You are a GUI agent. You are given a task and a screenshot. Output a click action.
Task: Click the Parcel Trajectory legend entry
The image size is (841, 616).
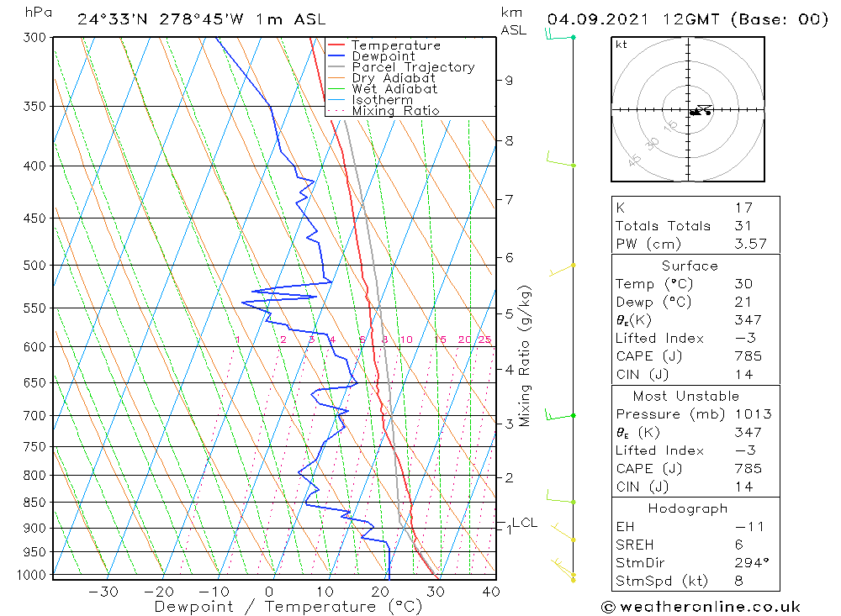tap(413, 67)
